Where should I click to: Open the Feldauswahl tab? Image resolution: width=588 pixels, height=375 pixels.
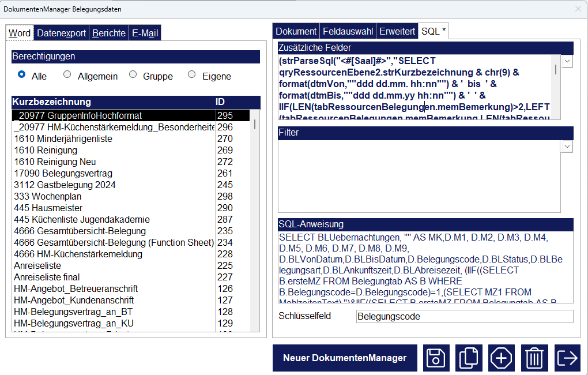pos(348,31)
